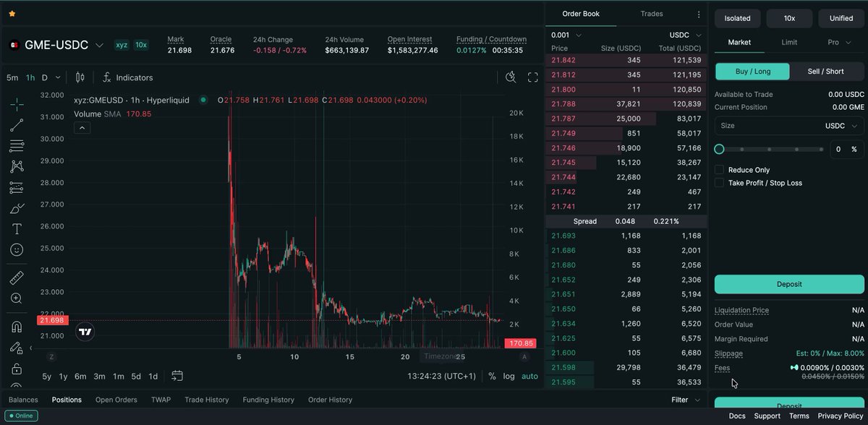Change the Size unit USDC dropdown
Image resolution: width=868 pixels, height=425 pixels.
tap(840, 126)
